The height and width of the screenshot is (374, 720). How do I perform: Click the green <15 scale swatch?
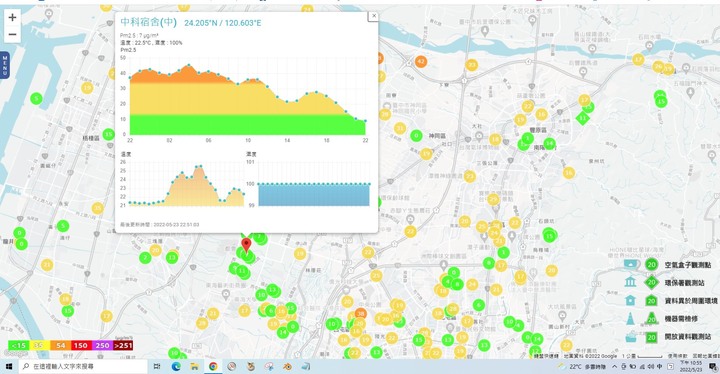click(18, 346)
